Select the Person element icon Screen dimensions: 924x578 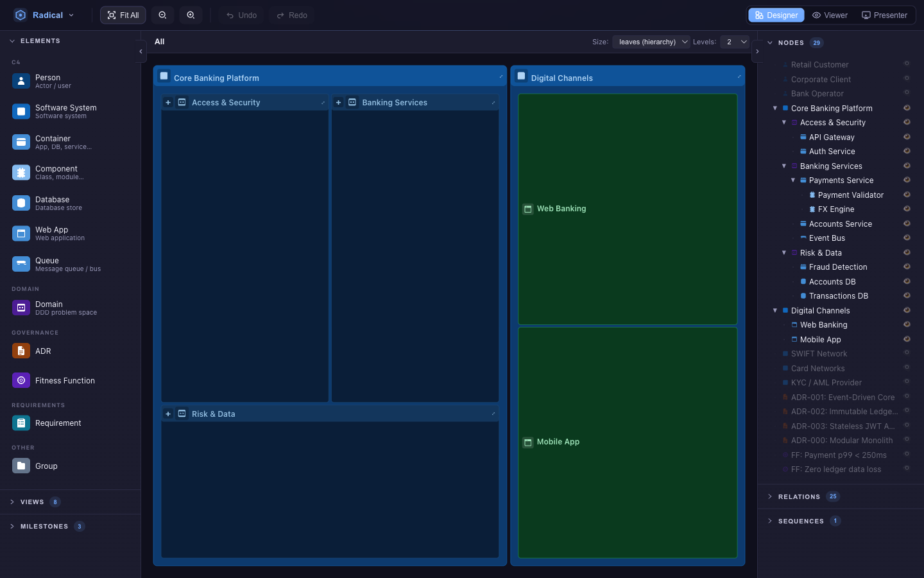21,81
